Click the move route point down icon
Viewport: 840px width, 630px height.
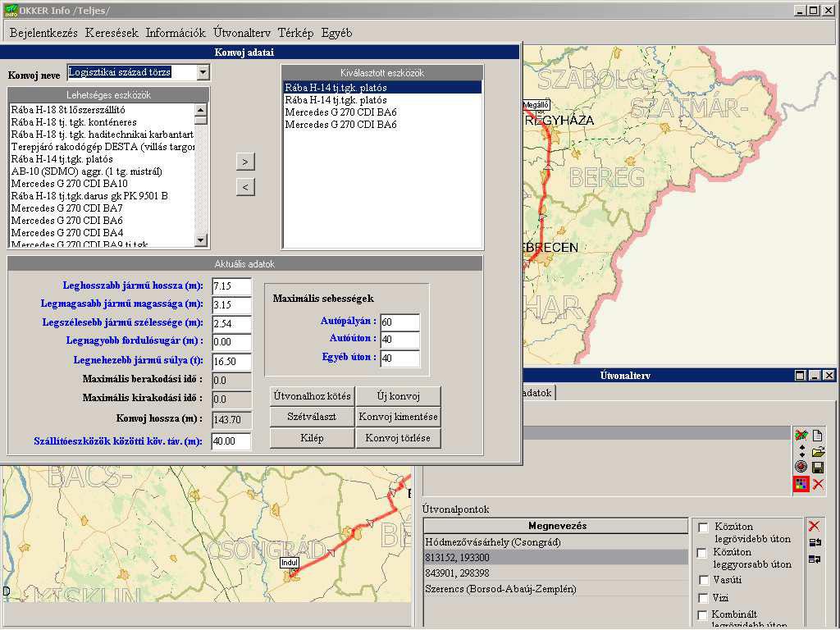(x=815, y=559)
